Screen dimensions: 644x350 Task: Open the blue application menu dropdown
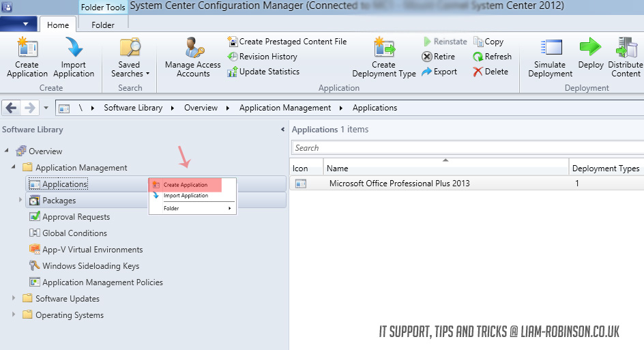pos(18,24)
